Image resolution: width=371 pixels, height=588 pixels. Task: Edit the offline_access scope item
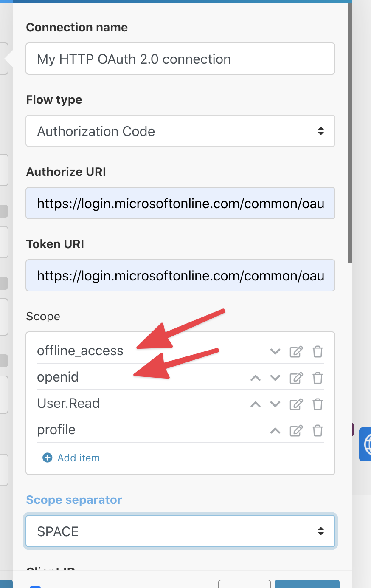click(x=296, y=351)
